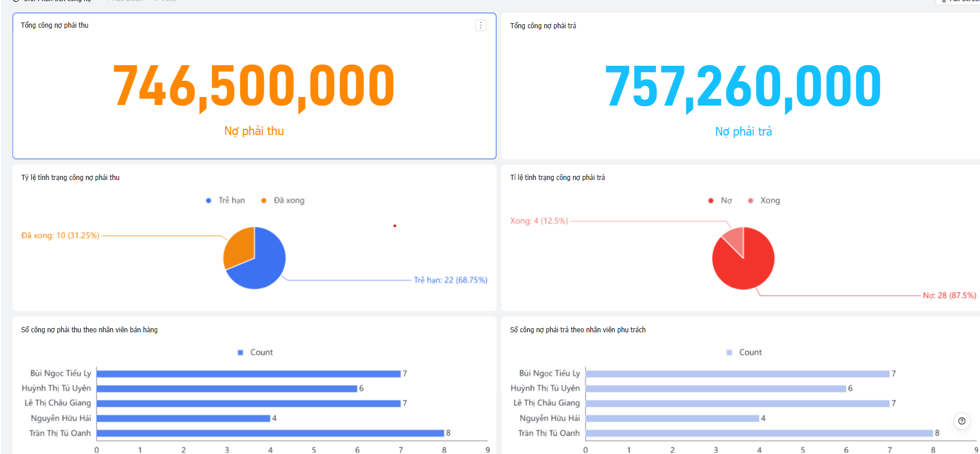Click the label Nợ: 28 (87.5%)
Viewport: 980px width, 454px height.
pyautogui.click(x=949, y=295)
